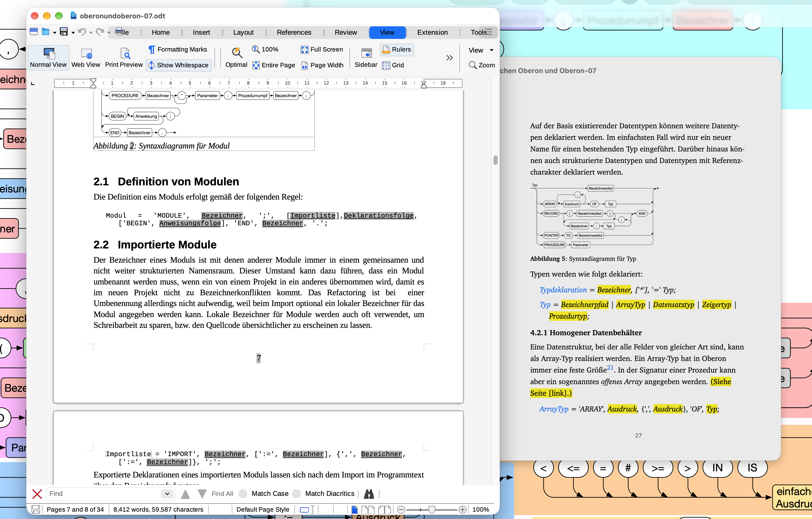This screenshot has width=812, height=519.
Task: Open Find and Replace binoculars icon
Action: click(x=369, y=494)
